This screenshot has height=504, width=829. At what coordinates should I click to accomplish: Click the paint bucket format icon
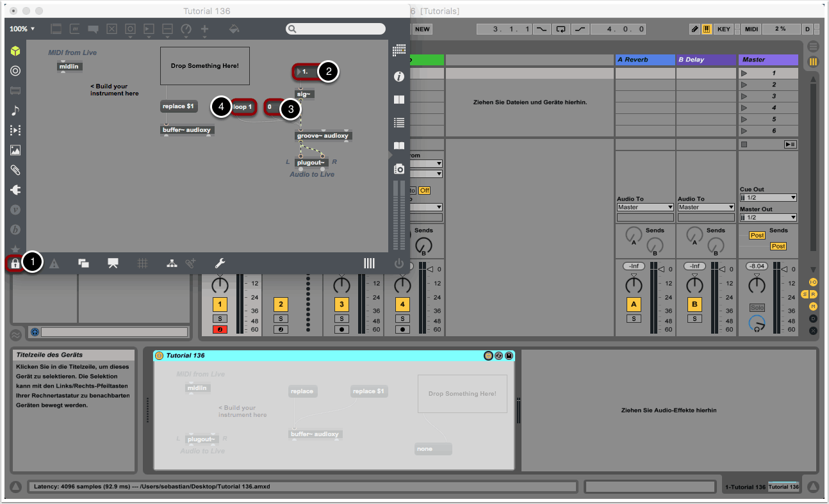234,29
